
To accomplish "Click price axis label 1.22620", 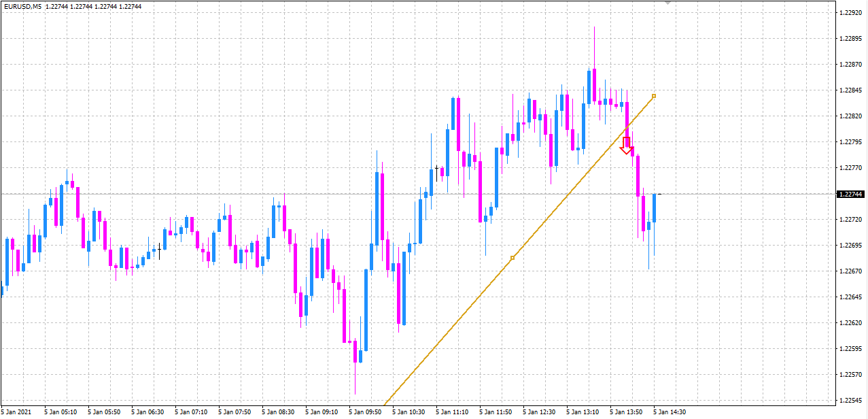I will click(x=851, y=323).
